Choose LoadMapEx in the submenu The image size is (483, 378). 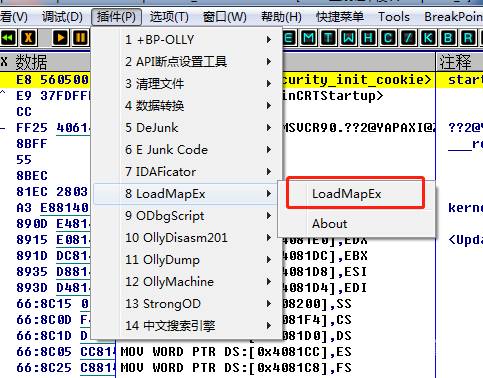[x=356, y=194]
